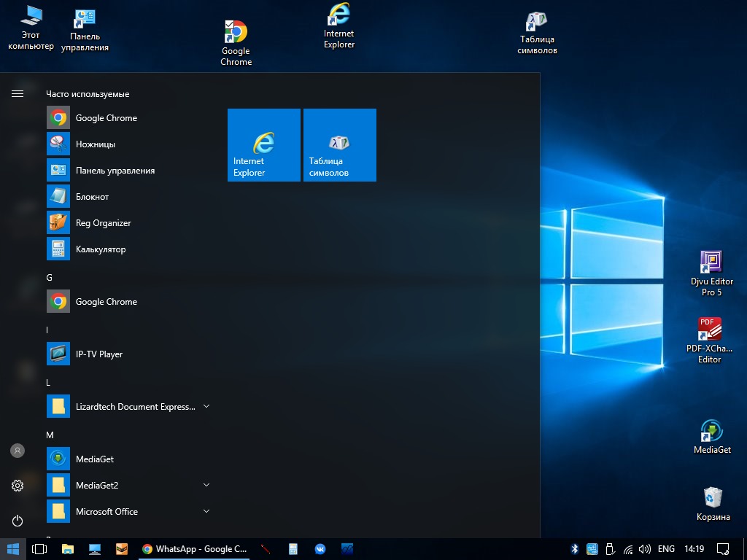Open Google Chrome in frequently used list
Image resolution: width=747 pixels, height=560 pixels.
tap(128, 118)
